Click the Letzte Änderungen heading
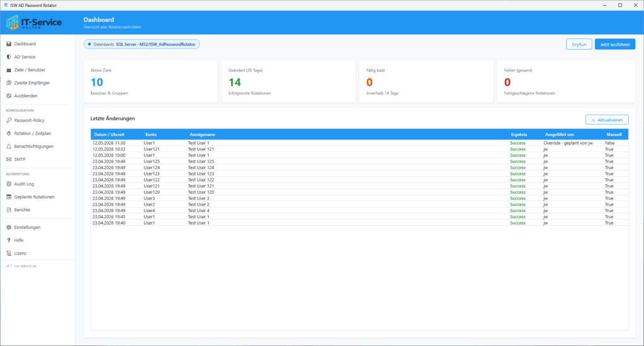The height and width of the screenshot is (346, 644). [x=113, y=118]
